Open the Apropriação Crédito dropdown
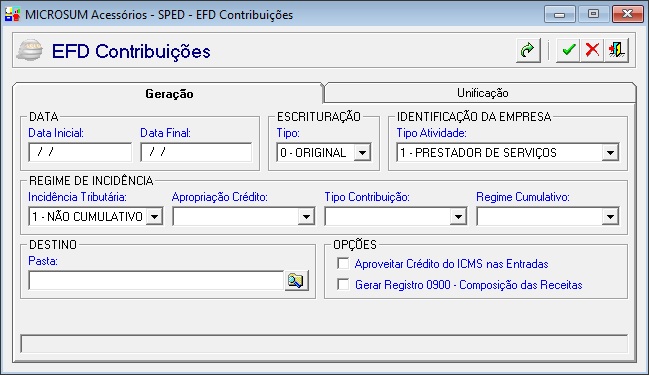The width and height of the screenshot is (649, 375). pyautogui.click(x=306, y=216)
